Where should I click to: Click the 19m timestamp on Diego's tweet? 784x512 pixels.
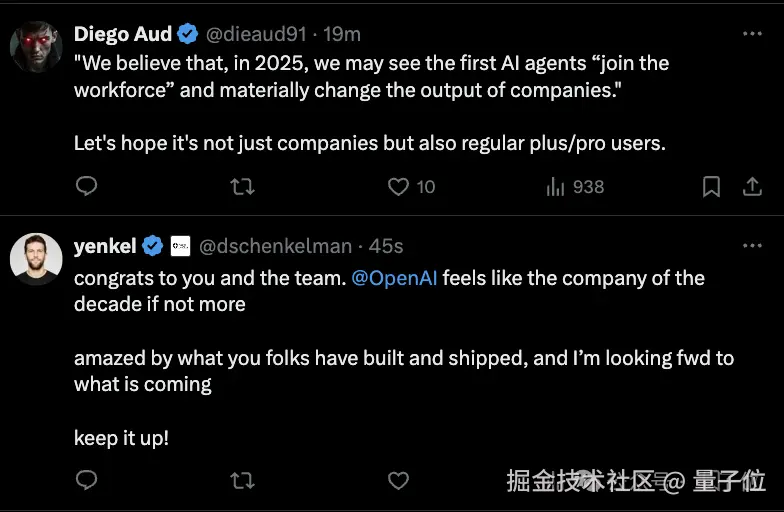342,34
